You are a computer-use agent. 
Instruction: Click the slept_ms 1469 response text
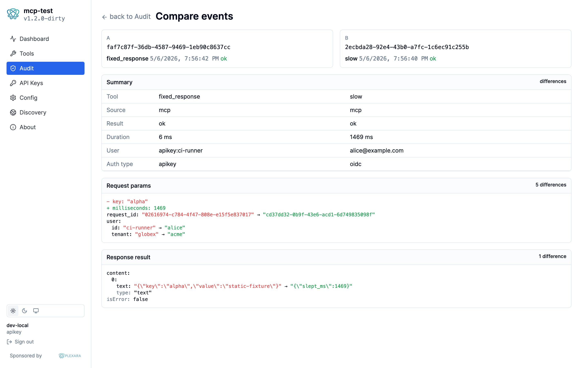tap(321, 286)
